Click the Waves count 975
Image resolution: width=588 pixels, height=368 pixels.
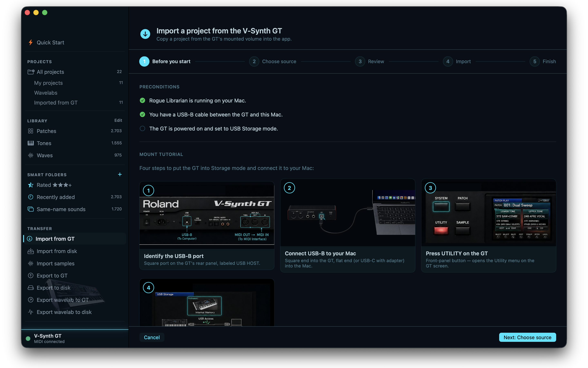click(x=118, y=155)
